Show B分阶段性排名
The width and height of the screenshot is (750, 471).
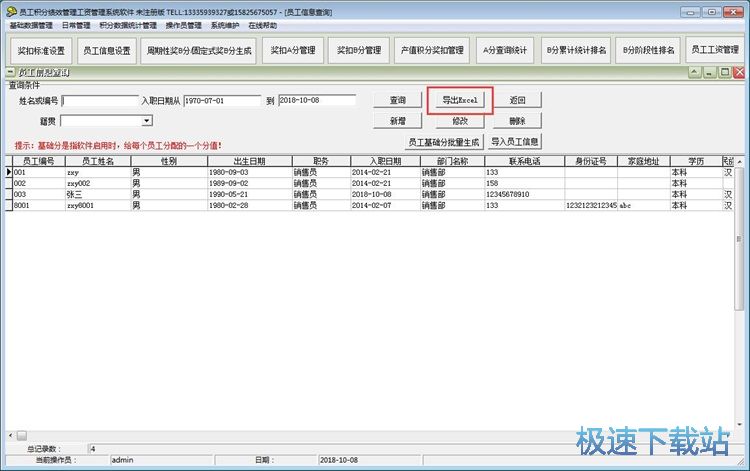coord(648,50)
